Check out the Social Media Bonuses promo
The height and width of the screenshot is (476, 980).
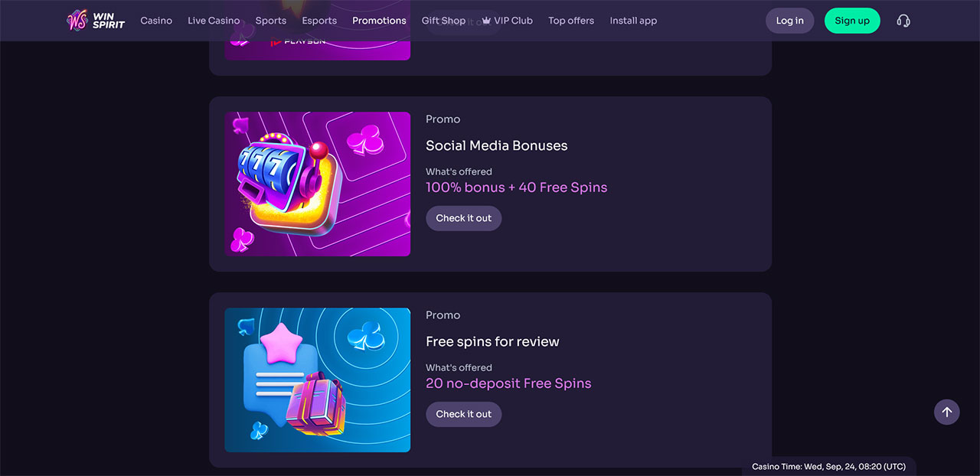pos(463,218)
